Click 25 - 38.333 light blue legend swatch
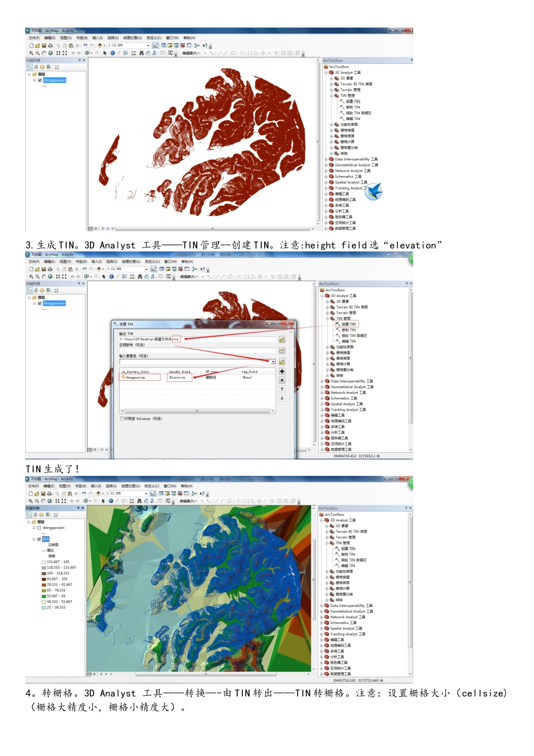The image size is (534, 756). [44, 607]
